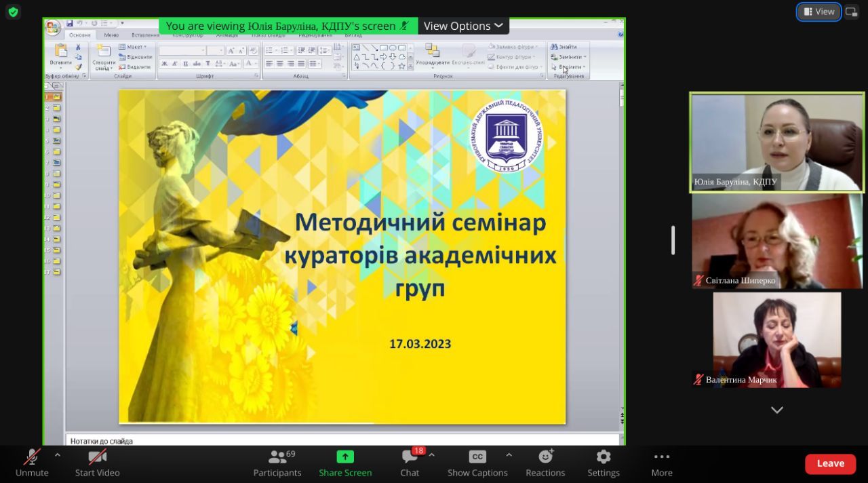This screenshot has width=868, height=483.
Task: Click the gallery panel resize handle
Action: pyautogui.click(x=673, y=240)
